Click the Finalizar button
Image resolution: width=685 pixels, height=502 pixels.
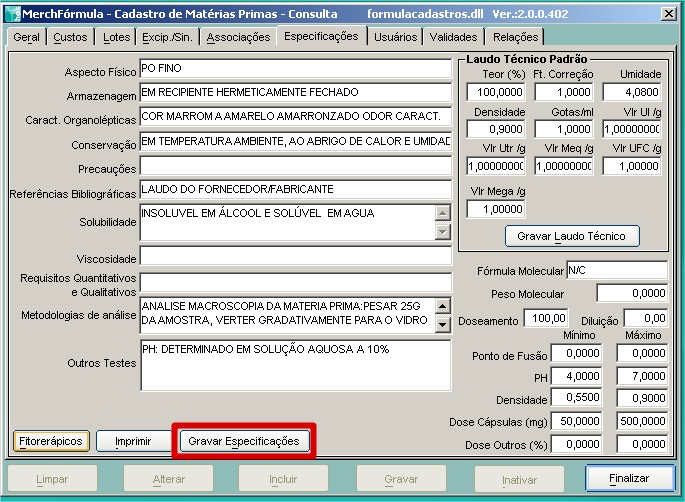[x=630, y=479]
